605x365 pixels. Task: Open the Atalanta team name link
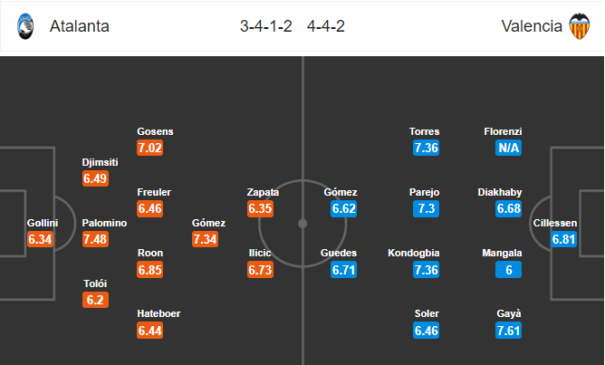(79, 26)
